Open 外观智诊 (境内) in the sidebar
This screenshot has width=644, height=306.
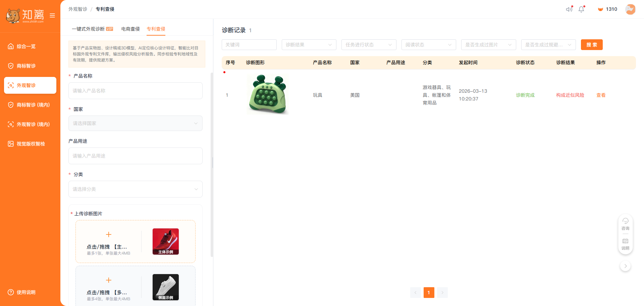pos(30,124)
